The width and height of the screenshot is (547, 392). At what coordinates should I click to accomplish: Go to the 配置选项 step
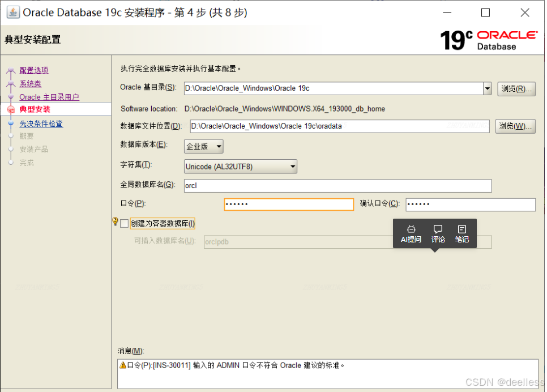point(34,70)
